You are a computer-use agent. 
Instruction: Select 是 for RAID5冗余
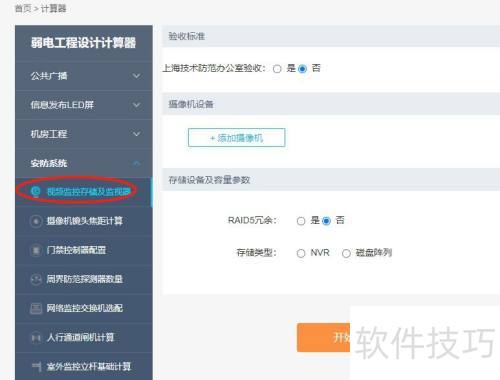[x=301, y=221]
